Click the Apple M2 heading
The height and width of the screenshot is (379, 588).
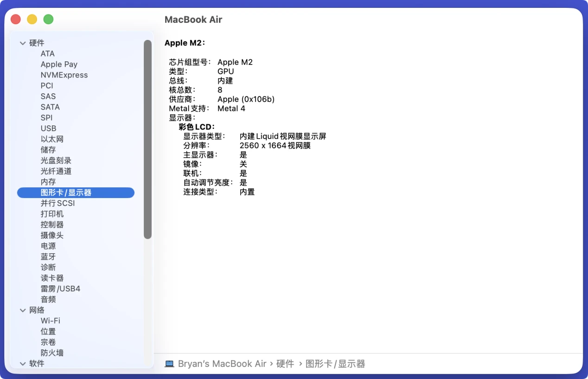pyautogui.click(x=185, y=43)
